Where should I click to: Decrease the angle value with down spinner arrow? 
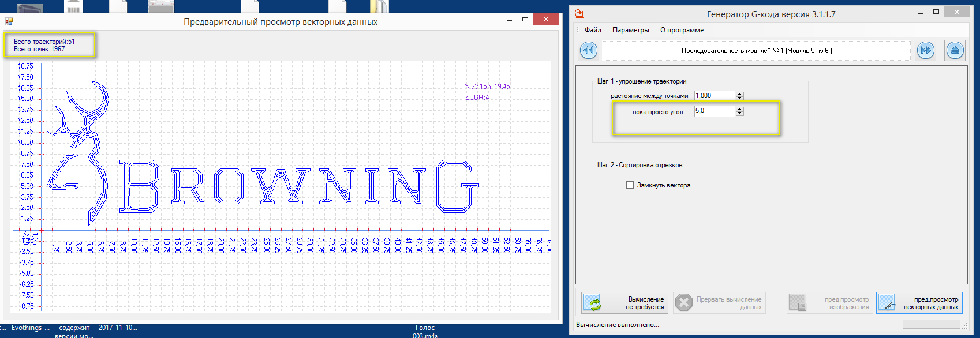click(x=740, y=114)
